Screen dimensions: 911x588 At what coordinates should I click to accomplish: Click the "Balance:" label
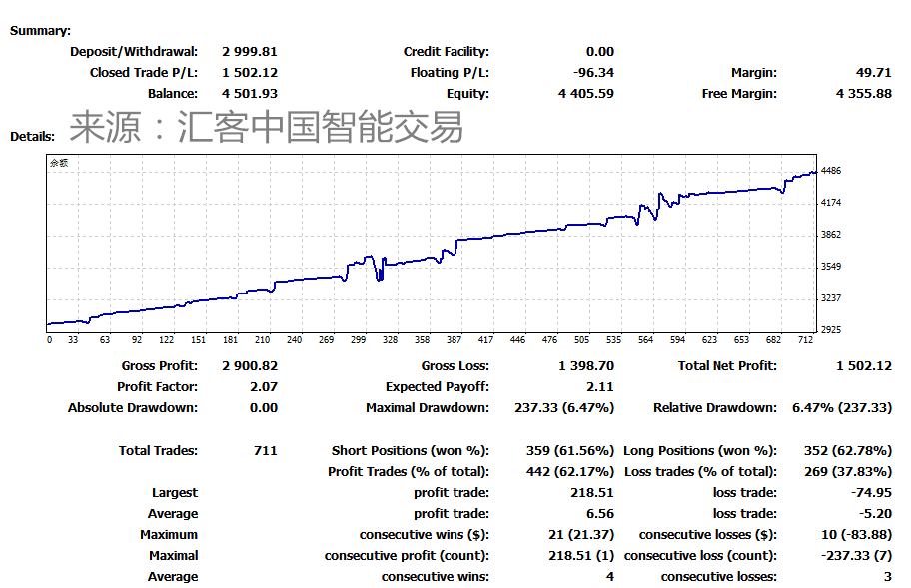[x=173, y=94]
